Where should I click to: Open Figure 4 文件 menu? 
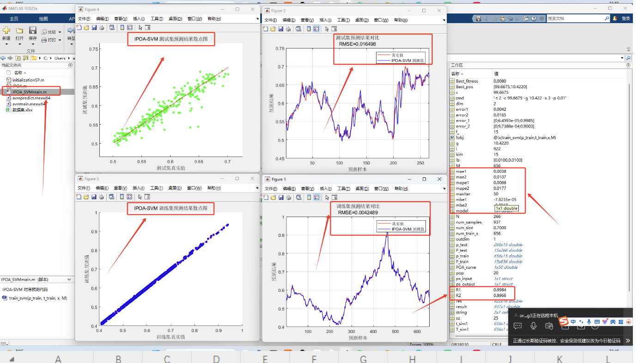click(84, 19)
